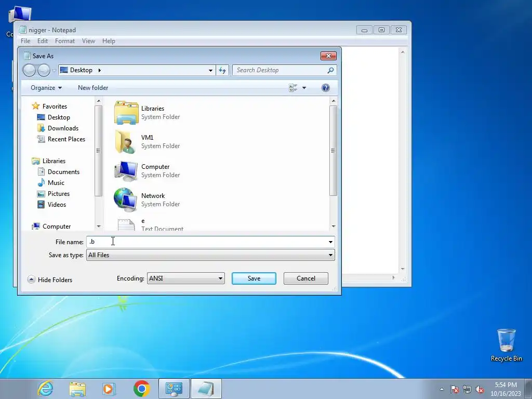This screenshot has height=399, width=532.
Task: Click the Forward navigation arrow in Save As
Action: [x=44, y=70]
